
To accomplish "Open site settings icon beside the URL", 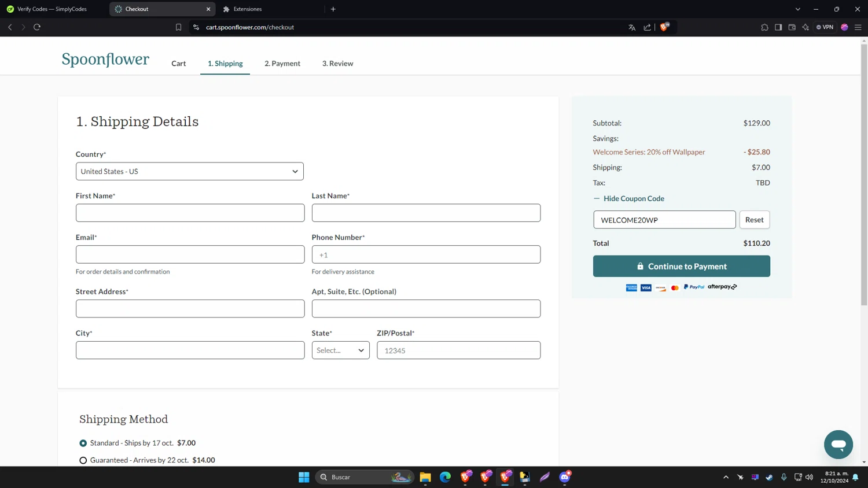I will (196, 27).
